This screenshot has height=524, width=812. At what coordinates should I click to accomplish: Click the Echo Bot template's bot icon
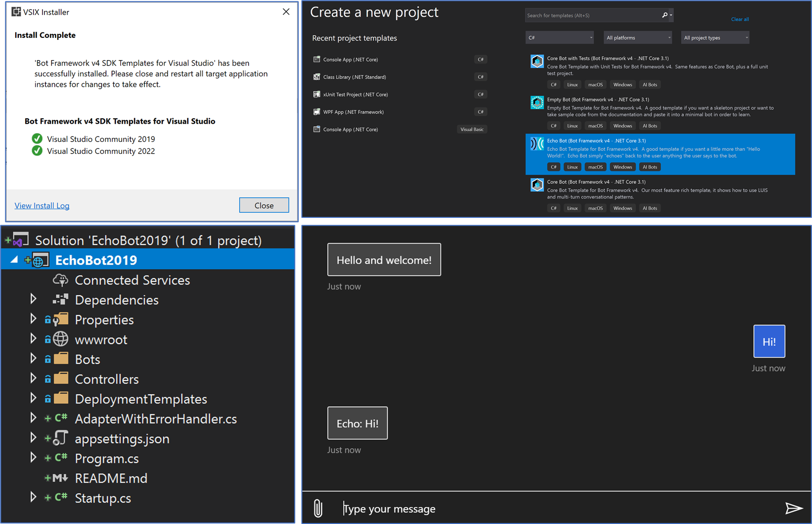click(537, 143)
